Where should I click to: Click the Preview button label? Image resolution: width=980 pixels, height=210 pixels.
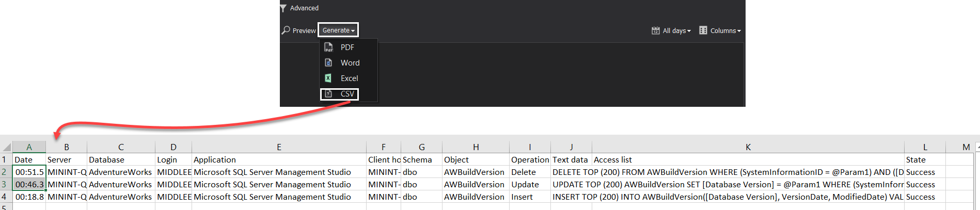click(x=304, y=31)
